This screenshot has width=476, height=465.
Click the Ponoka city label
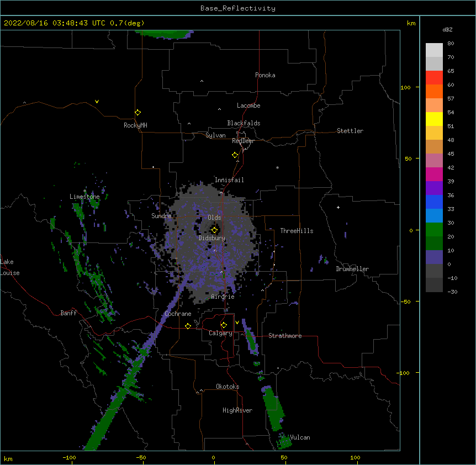pos(265,75)
